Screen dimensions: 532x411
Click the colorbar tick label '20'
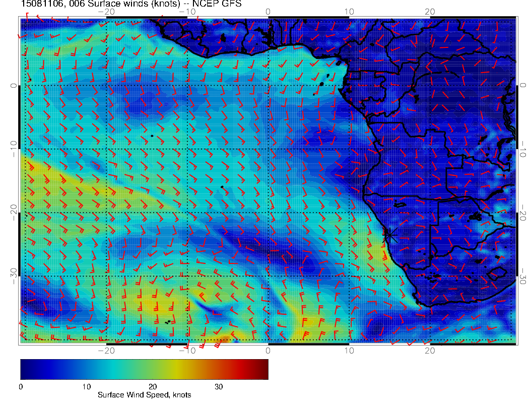[153, 387]
